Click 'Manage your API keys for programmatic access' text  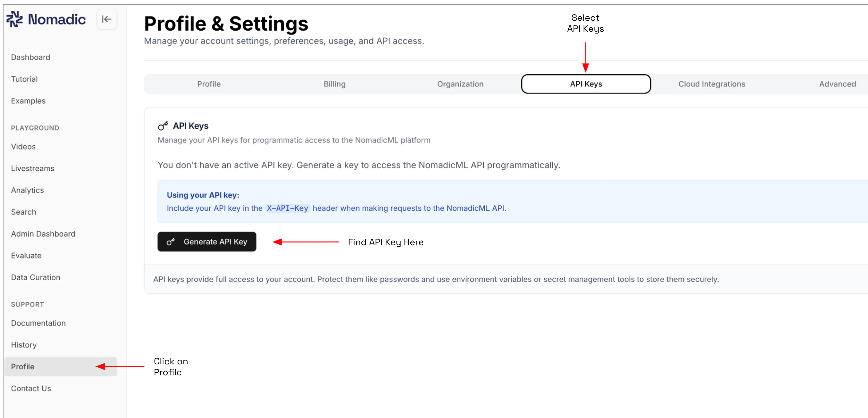[x=294, y=140]
